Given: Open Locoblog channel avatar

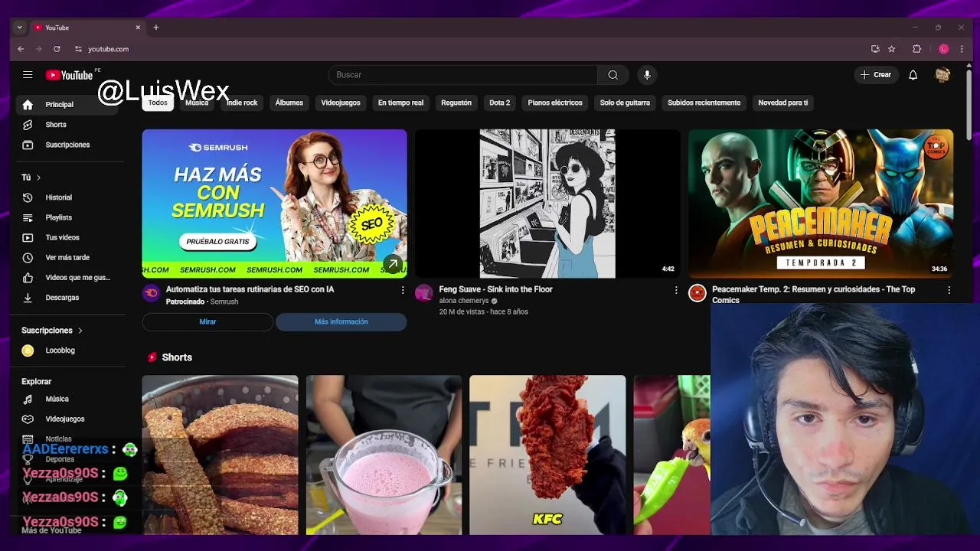Looking at the screenshot, I should [28, 350].
